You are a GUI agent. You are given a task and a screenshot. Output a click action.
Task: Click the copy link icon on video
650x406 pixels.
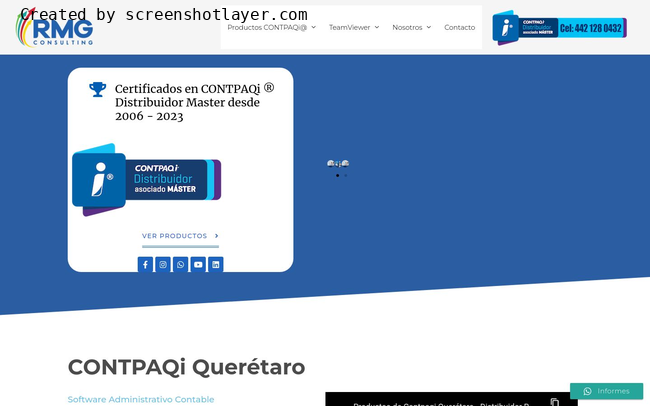tap(555, 402)
